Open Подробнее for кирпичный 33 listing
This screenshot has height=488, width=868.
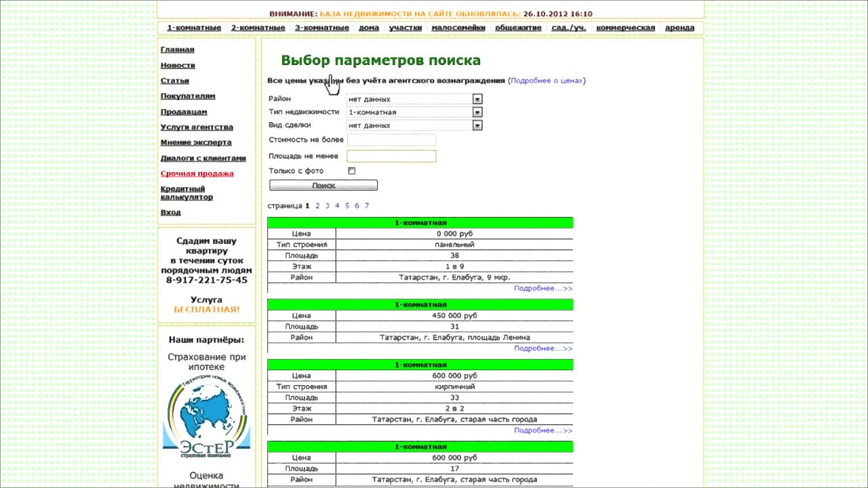pyautogui.click(x=542, y=430)
